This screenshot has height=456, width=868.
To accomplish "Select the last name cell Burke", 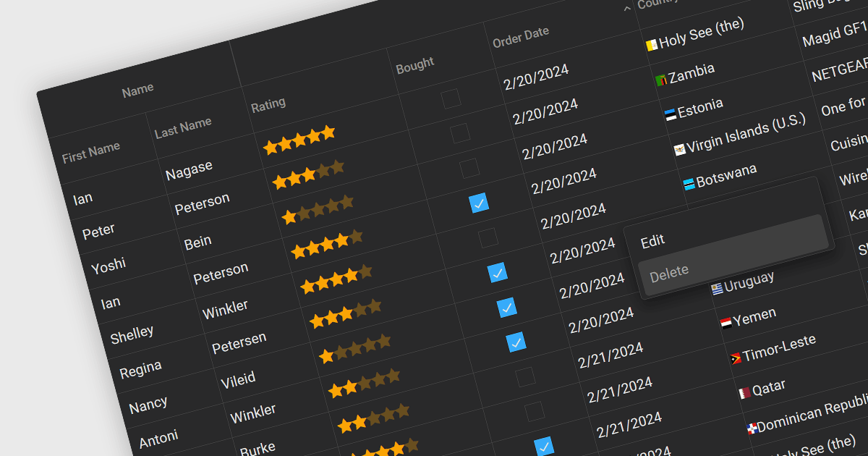I will pyautogui.click(x=258, y=449).
